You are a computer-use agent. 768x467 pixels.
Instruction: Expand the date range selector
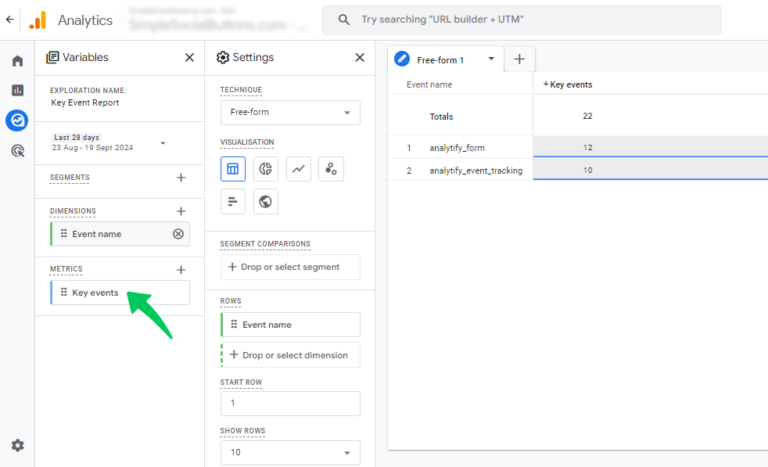[163, 143]
